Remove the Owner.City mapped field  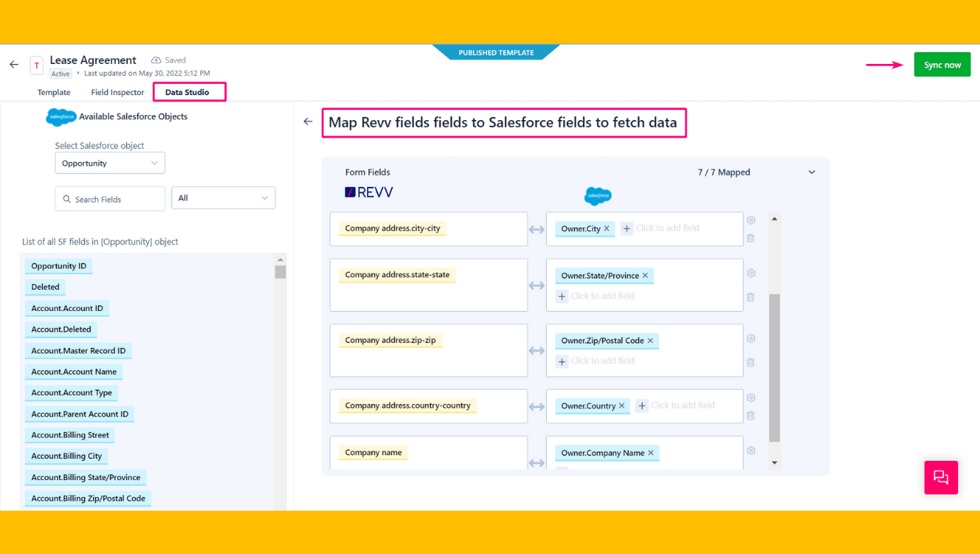point(606,229)
